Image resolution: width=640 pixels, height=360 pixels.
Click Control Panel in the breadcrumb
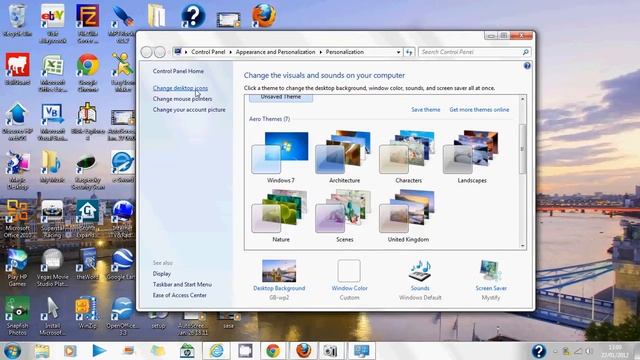point(208,52)
